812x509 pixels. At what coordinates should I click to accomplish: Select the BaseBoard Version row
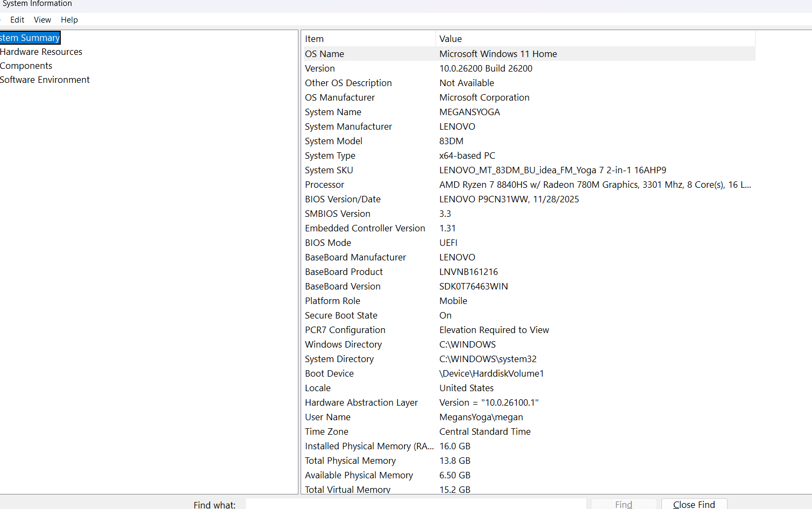click(x=343, y=286)
